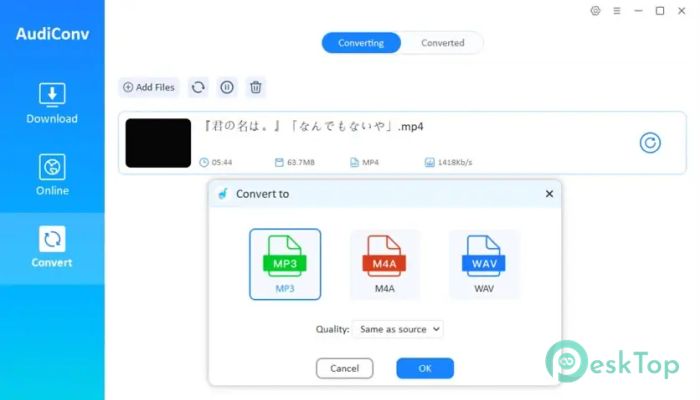The height and width of the screenshot is (400, 700).
Task: Click the 63.7MB file size value
Action: pos(301,162)
